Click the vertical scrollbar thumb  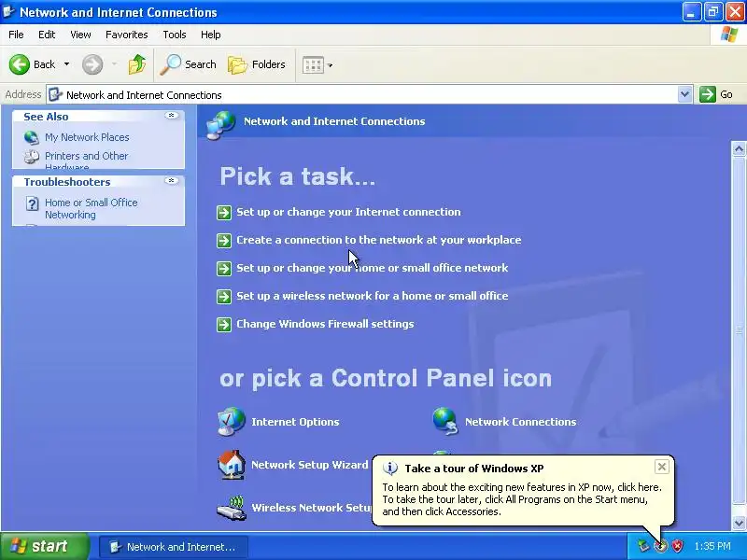739,329
